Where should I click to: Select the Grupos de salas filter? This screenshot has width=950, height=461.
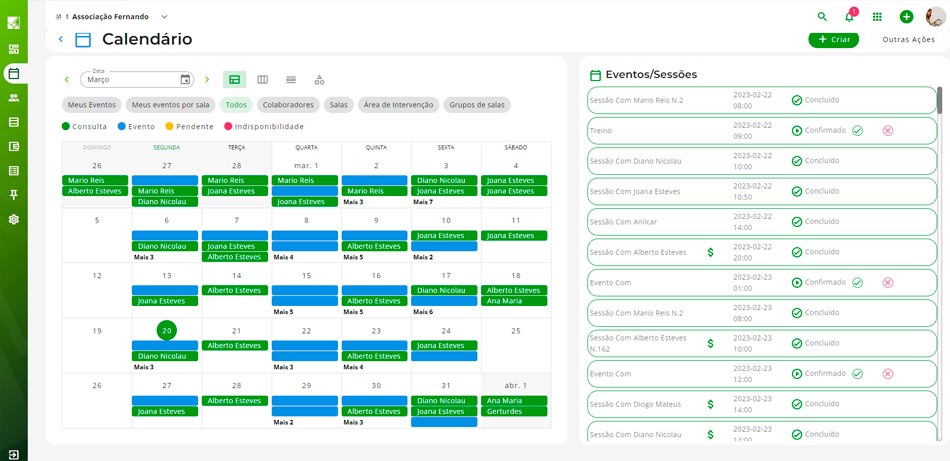tap(477, 105)
